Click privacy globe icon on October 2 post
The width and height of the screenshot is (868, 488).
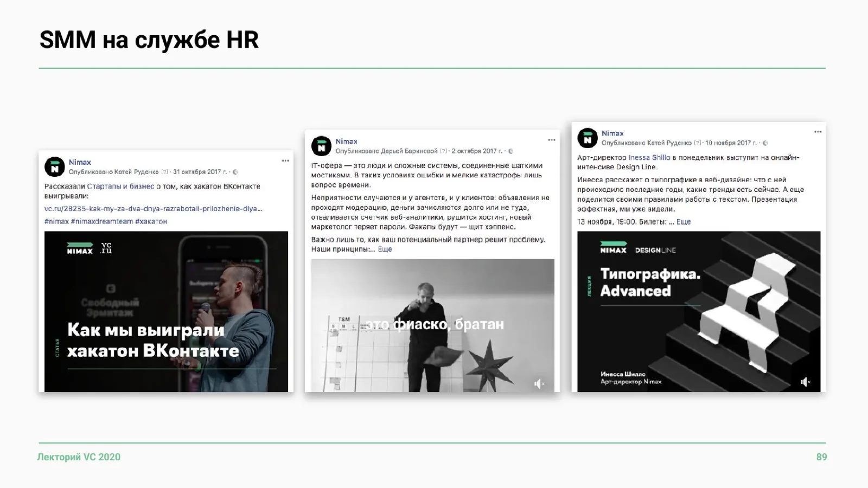(x=510, y=151)
